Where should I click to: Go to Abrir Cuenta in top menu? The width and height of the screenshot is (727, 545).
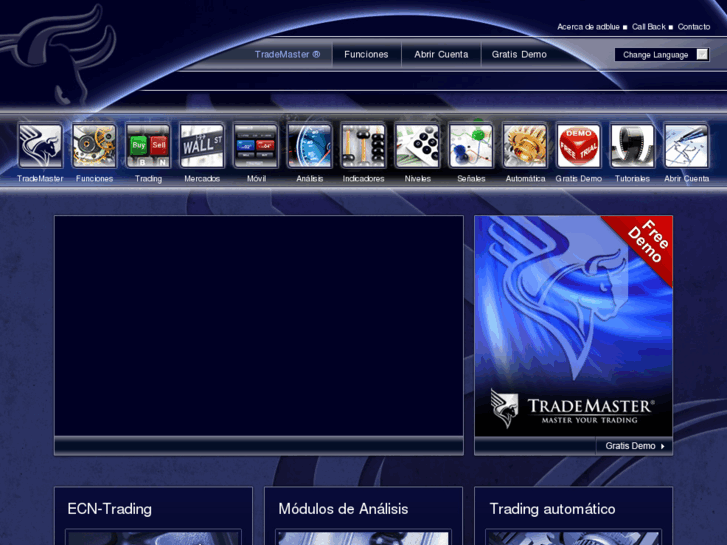point(441,54)
